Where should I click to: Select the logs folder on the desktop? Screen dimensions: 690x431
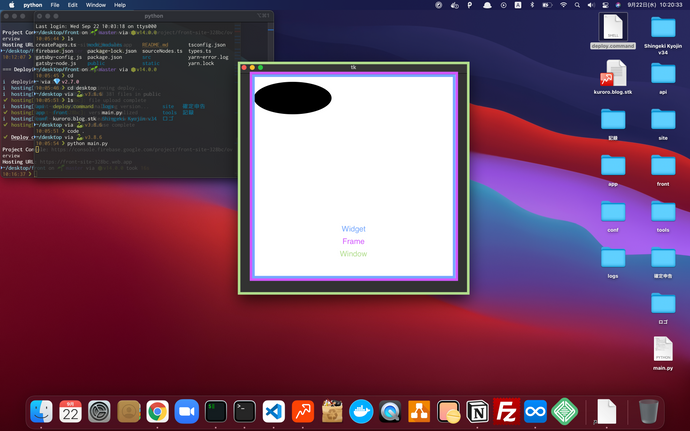613,262
